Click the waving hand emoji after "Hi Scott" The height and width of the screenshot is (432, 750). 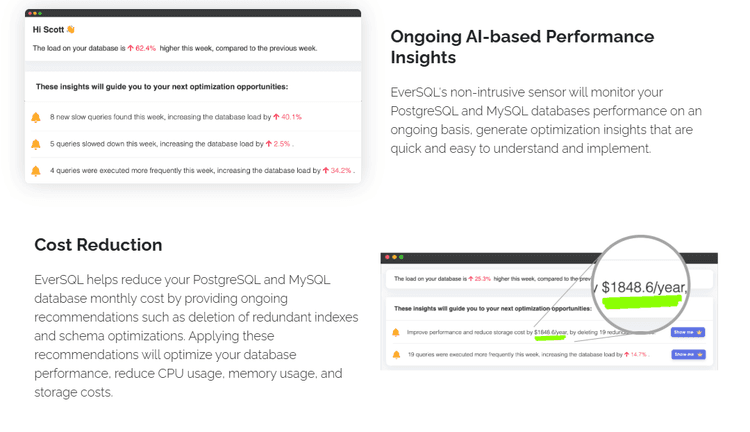click(70, 30)
